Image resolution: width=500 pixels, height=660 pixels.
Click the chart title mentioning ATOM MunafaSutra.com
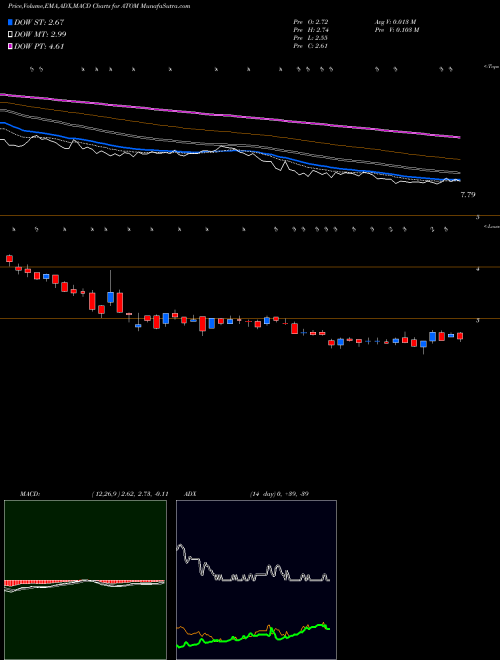tap(99, 6)
